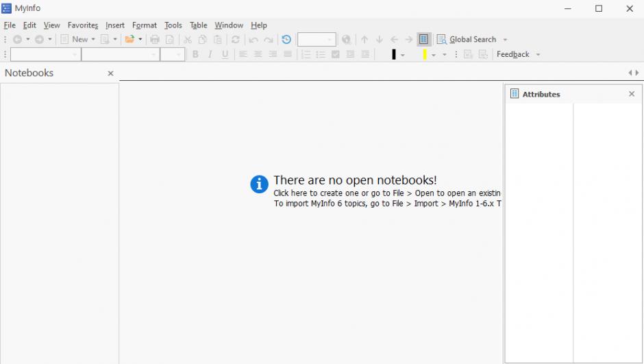Expand the open folder dropdown arrow
Image resolution: width=644 pixels, height=364 pixels.
tap(140, 40)
